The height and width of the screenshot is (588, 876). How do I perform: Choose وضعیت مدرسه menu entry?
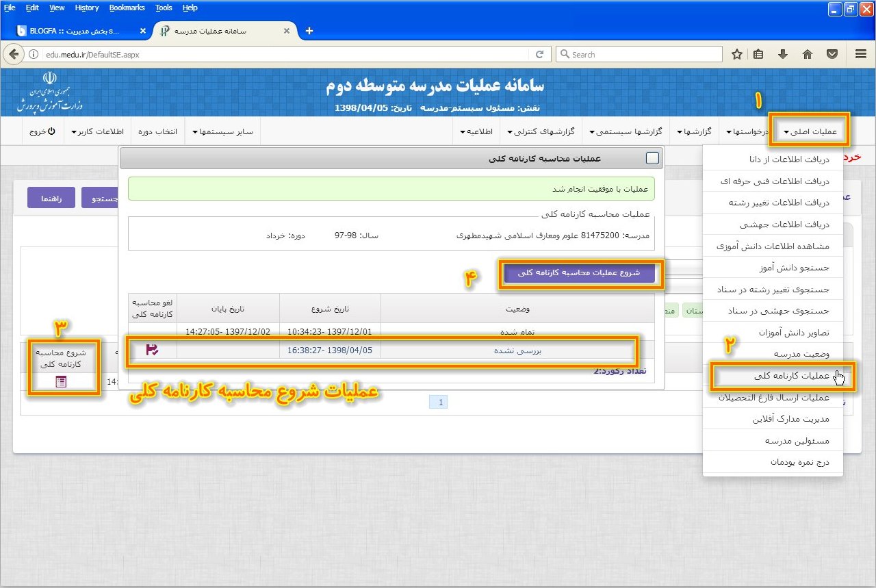(797, 354)
